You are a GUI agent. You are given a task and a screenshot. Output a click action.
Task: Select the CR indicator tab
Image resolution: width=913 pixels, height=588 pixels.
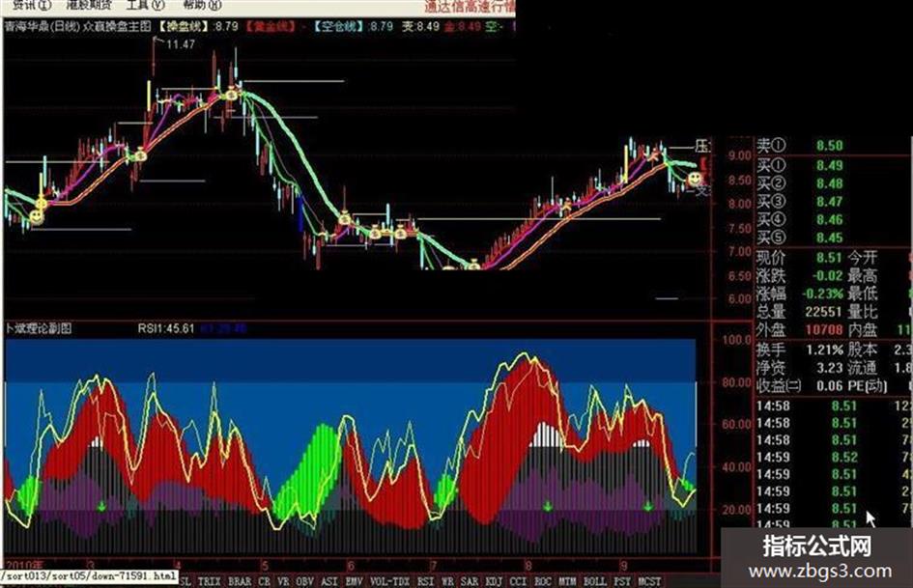[265, 581]
